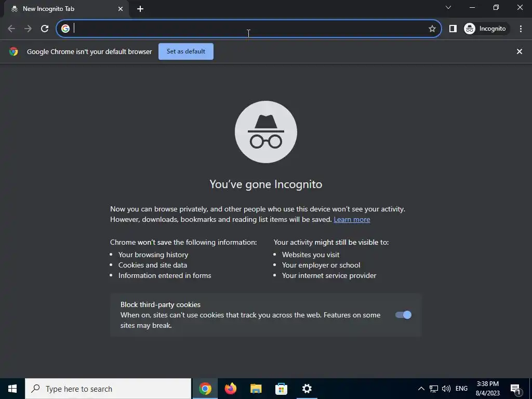Screen dimensions: 532x399
Task: Open Chrome's three-dot menu
Action: pos(521,29)
